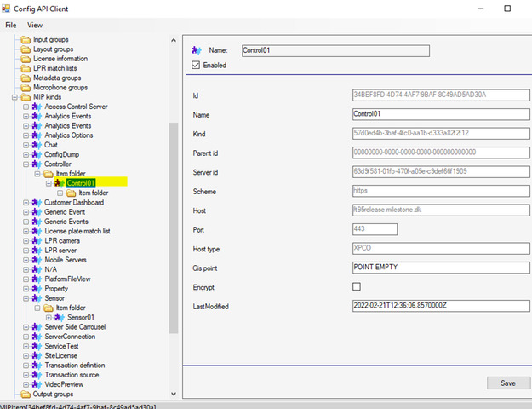Click the Gis point input field
532x409 pixels.
tap(441, 267)
